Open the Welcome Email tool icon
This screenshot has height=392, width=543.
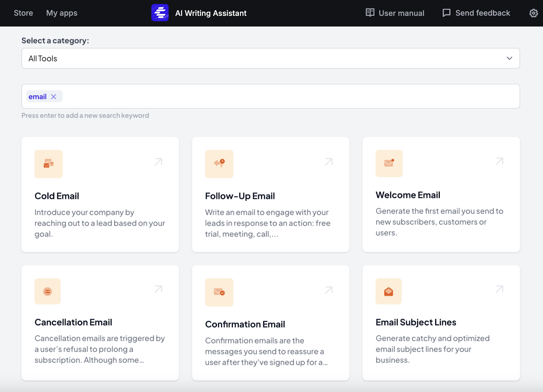click(x=389, y=163)
